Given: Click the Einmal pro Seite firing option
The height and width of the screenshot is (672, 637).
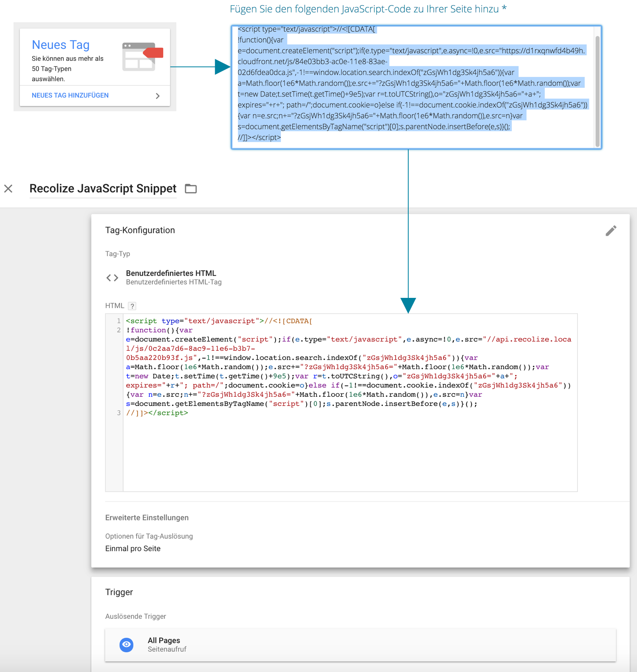Looking at the screenshot, I should (133, 548).
